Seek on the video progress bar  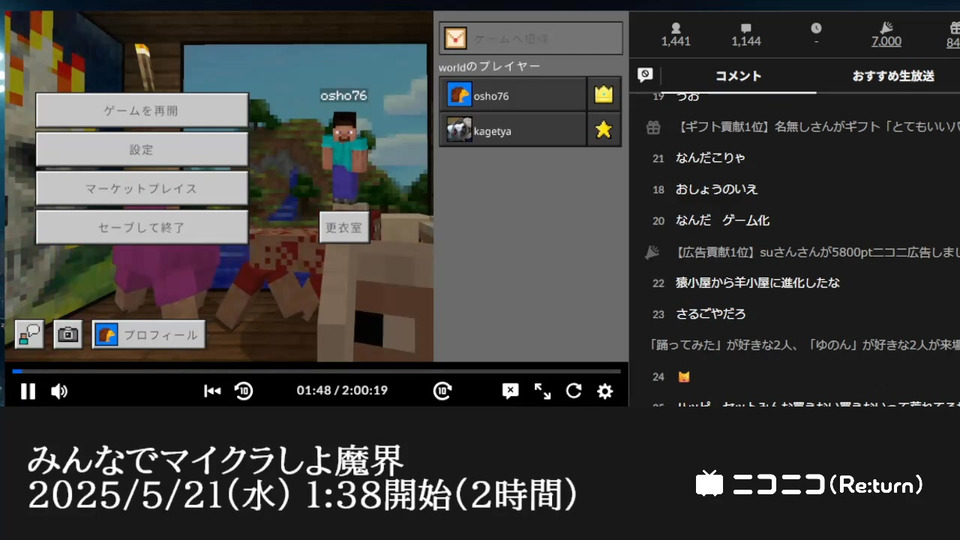(317, 371)
